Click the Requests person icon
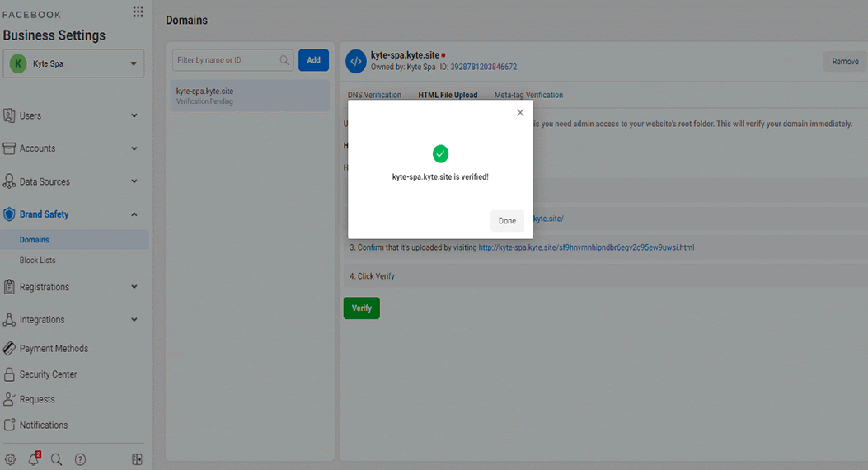The height and width of the screenshot is (470, 868). pos(9,399)
